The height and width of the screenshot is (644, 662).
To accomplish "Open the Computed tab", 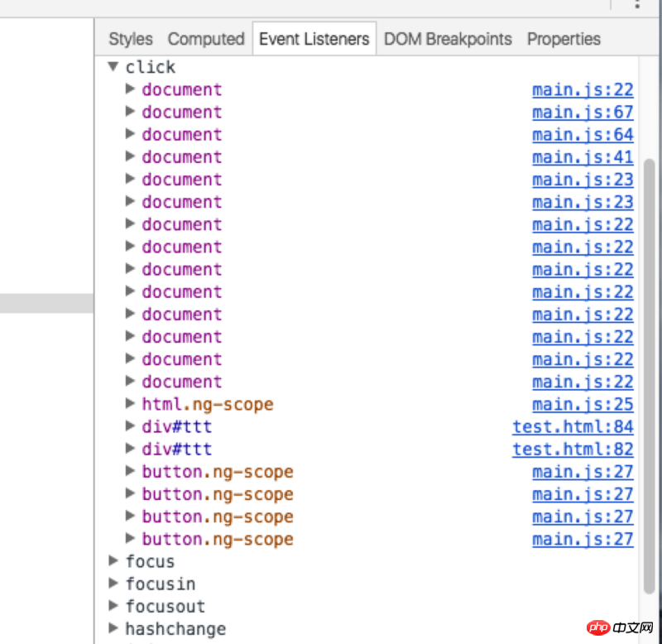I will click(206, 39).
